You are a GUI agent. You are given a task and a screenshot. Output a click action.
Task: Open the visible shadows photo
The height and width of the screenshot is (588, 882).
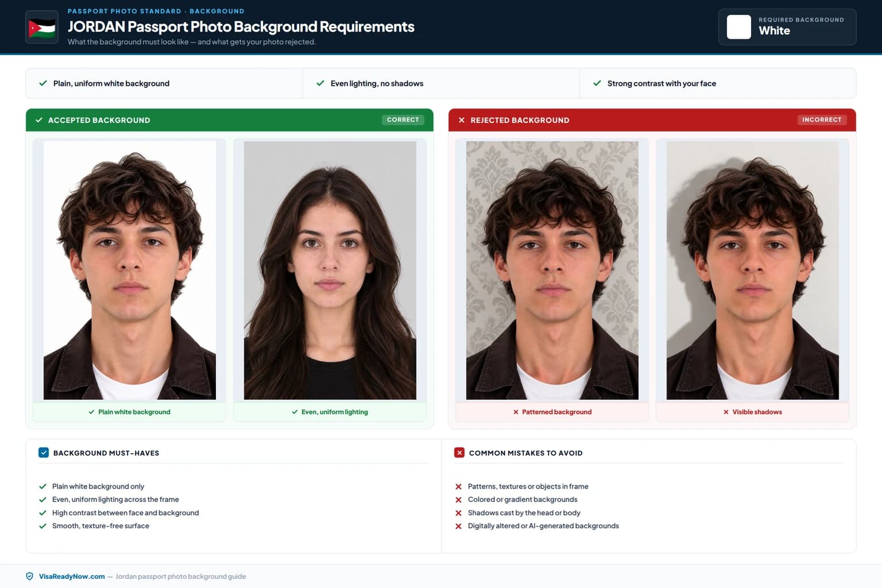(x=753, y=270)
